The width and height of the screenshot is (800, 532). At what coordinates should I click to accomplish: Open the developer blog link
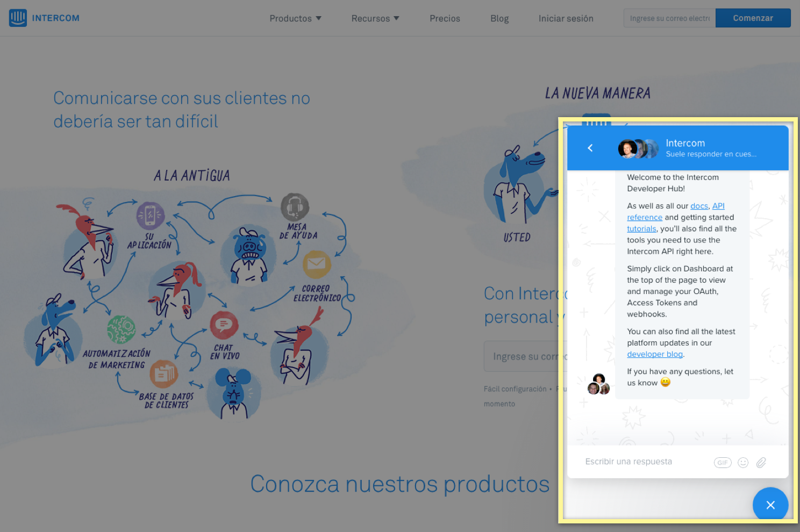pos(654,354)
